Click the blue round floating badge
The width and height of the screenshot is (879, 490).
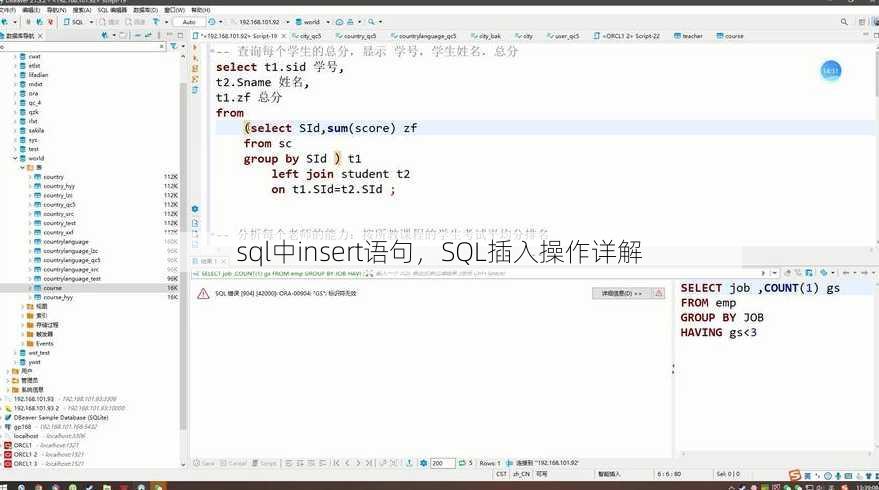pos(830,71)
